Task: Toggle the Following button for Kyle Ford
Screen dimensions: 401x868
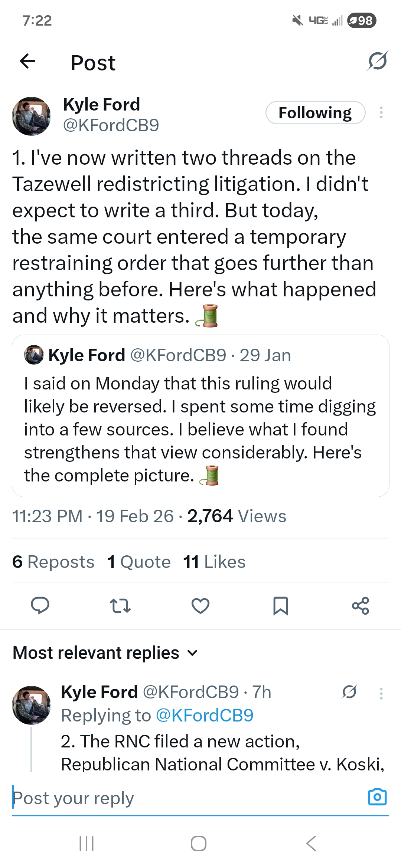Action: (315, 113)
